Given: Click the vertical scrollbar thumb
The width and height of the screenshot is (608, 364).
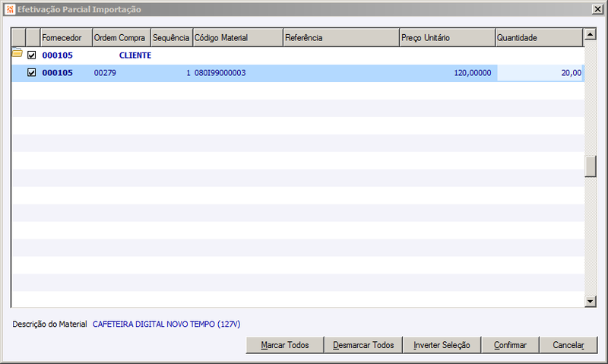Looking at the screenshot, I should point(591,166).
